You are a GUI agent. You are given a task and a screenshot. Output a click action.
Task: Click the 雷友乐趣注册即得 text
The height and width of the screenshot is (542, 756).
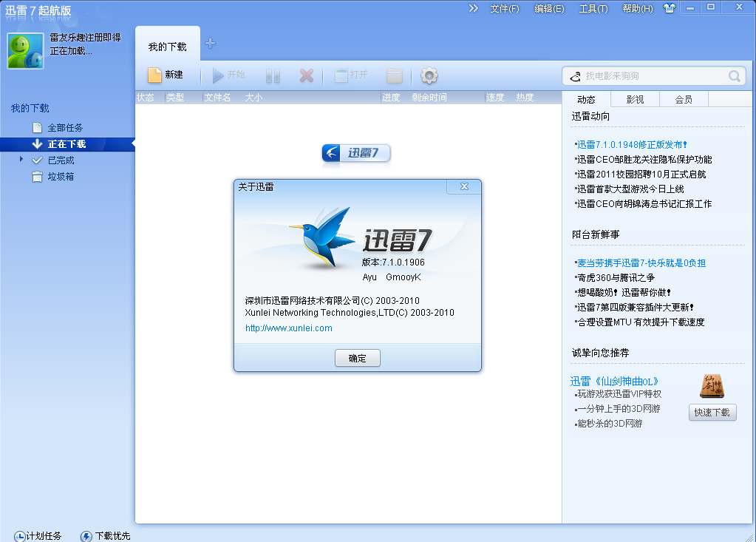pyautogui.click(x=85, y=37)
